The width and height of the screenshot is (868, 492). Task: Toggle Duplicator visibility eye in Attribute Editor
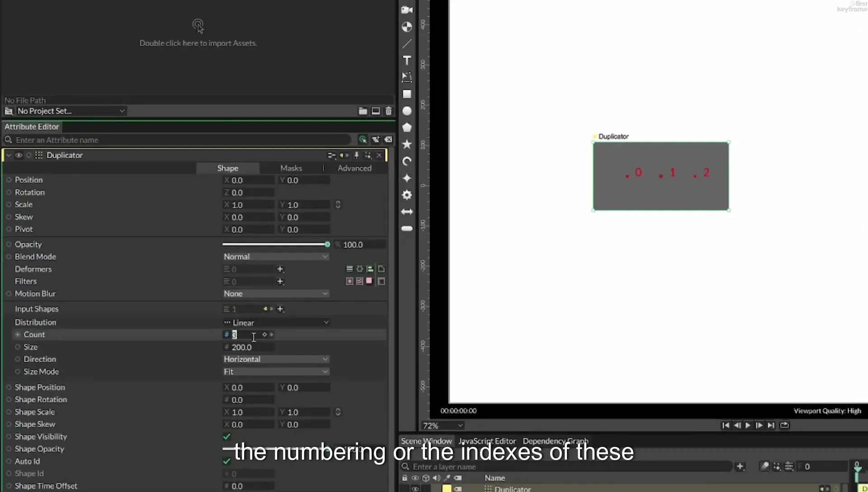[19, 155]
